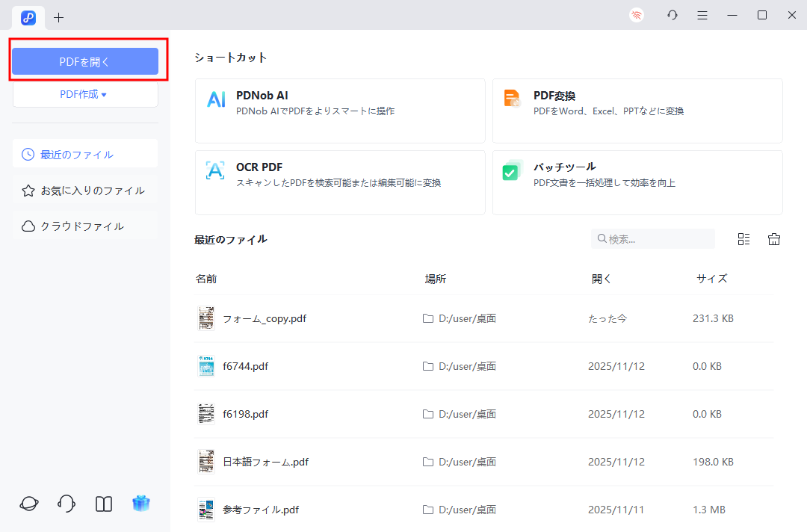Open the hamburger menu in the titlebar
807x532 pixels.
pyautogui.click(x=702, y=14)
